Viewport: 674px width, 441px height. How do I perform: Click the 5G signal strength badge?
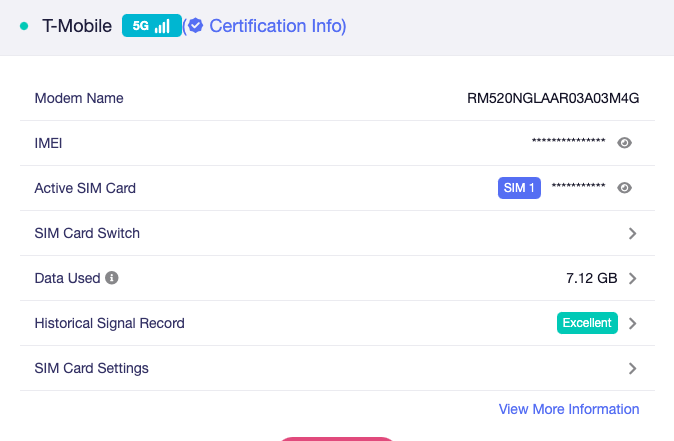(151, 26)
